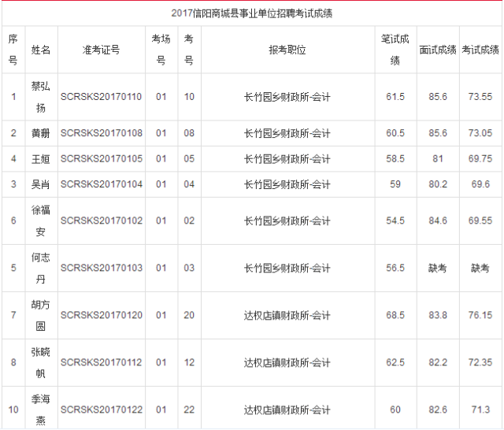Viewport: 504px width, 430px height.
Task: Click final score 69.6
Action: pyautogui.click(x=480, y=184)
